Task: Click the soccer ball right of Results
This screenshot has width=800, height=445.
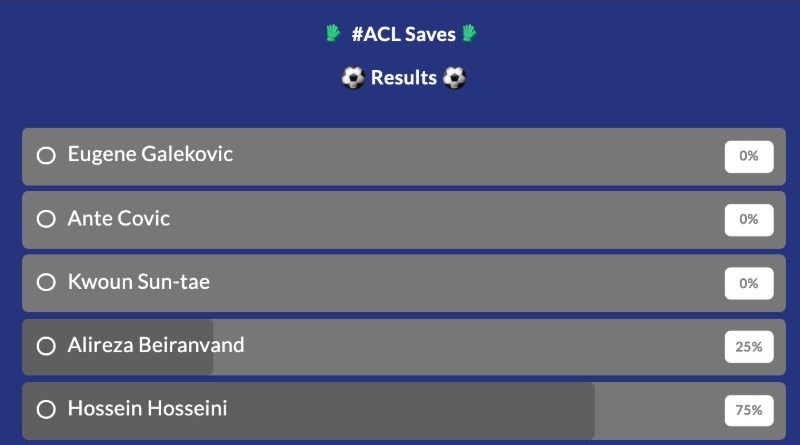Action: tap(455, 78)
